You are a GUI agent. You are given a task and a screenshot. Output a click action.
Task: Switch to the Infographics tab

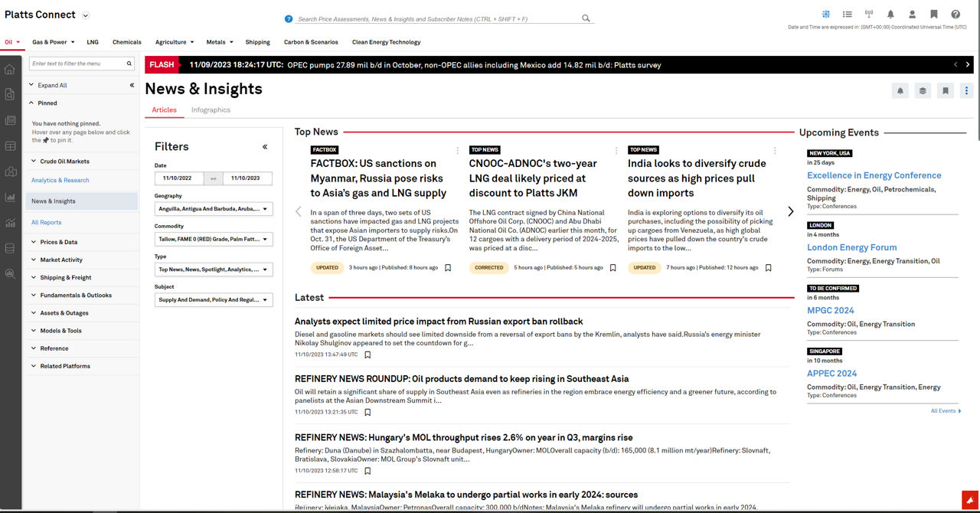pos(211,110)
